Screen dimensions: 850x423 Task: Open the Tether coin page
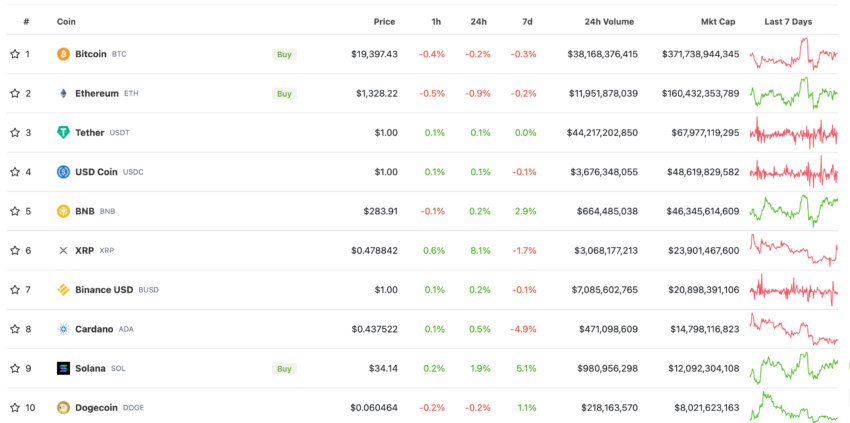[x=89, y=132]
